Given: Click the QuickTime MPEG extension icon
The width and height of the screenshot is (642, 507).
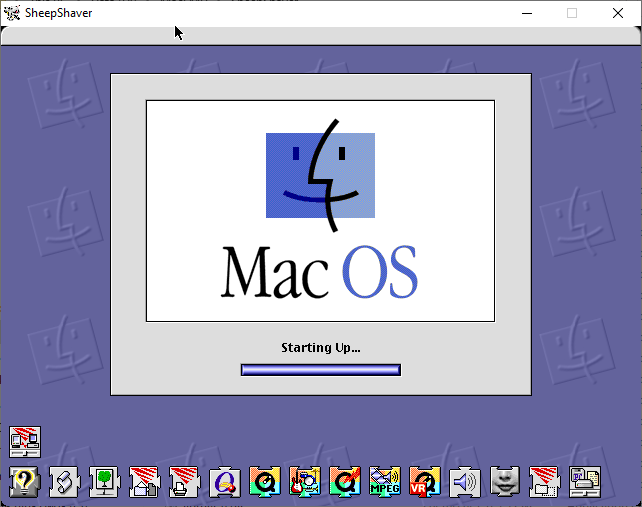Looking at the screenshot, I should pos(385,482).
